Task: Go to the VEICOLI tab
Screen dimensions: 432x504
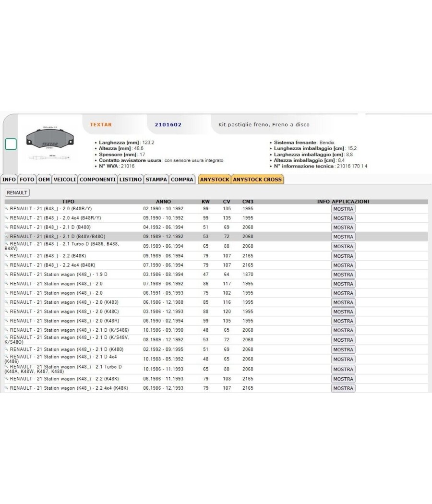Action: pos(65,180)
